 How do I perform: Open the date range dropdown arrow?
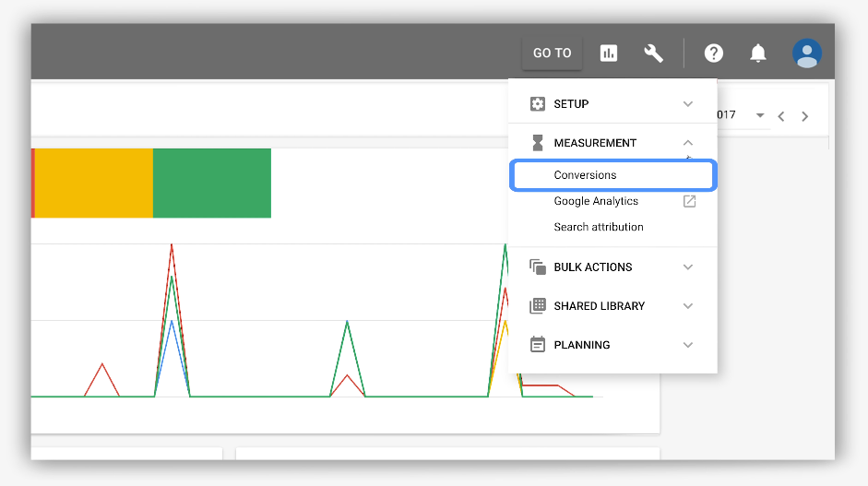pos(760,115)
